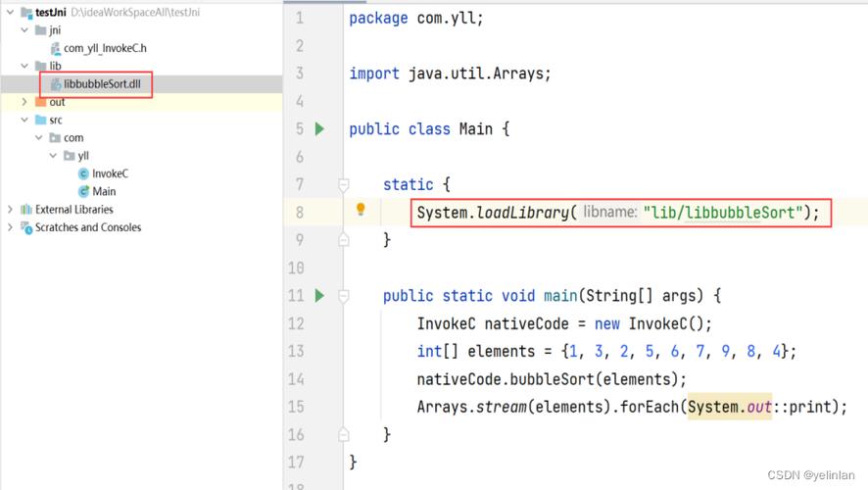This screenshot has width=868, height=490.
Task: Click the loadLibrary method call
Action: pyautogui.click(x=522, y=213)
